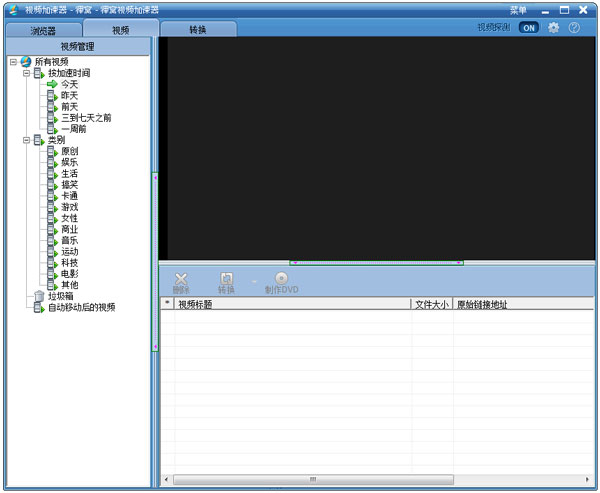
Task: Collapse the 类别 category branch
Action: (26, 140)
